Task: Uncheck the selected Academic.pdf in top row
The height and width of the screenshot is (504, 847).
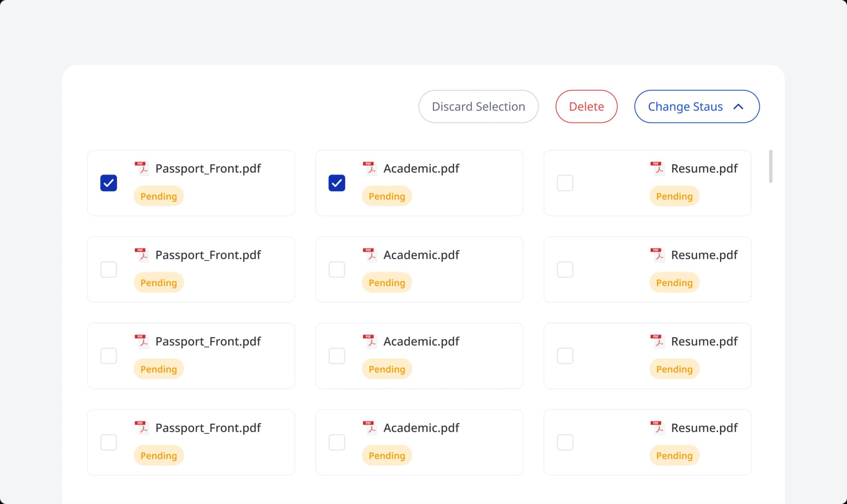Action: pos(337,183)
